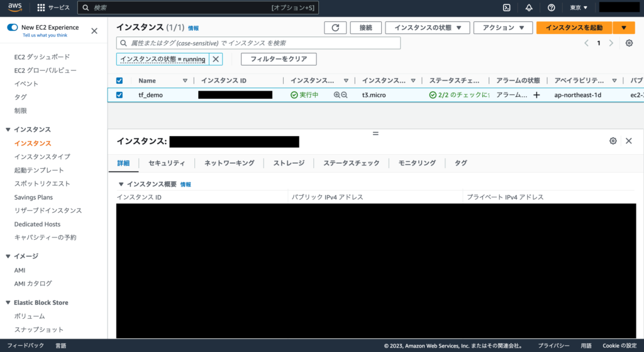644x352 pixels.
Task: Click the インスタンスを起動 button
Action: tap(574, 28)
